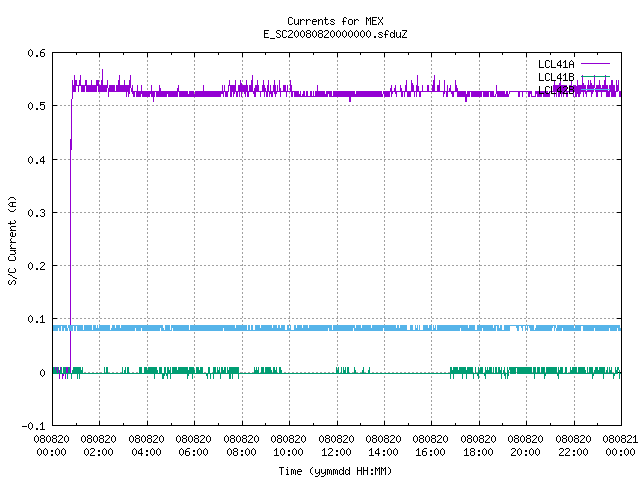Image resolution: width=640 pixels, height=480 pixels.
Task: Click the light blue LCL42B legend line sample
Action: point(595,89)
